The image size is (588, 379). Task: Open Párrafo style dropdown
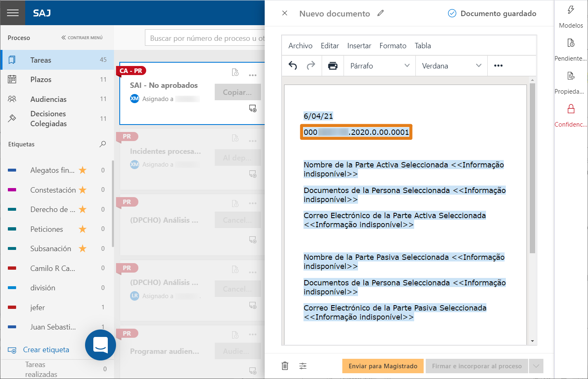point(380,66)
